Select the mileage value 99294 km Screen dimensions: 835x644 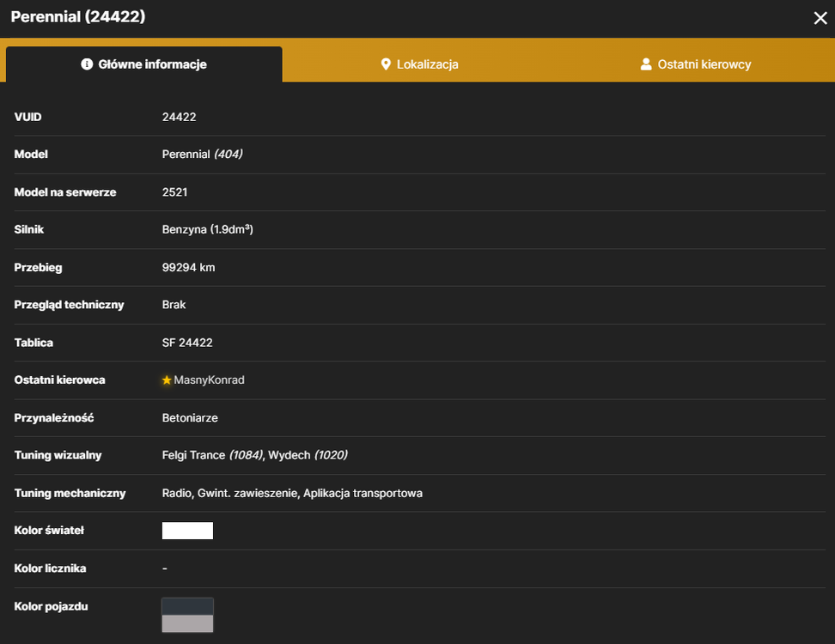pyautogui.click(x=188, y=268)
